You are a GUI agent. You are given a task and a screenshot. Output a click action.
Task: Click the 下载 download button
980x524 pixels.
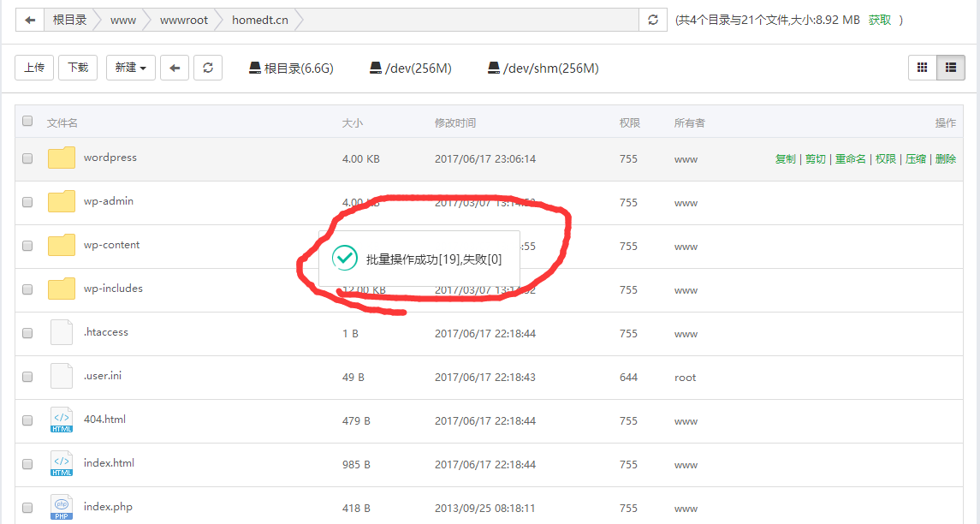point(78,68)
